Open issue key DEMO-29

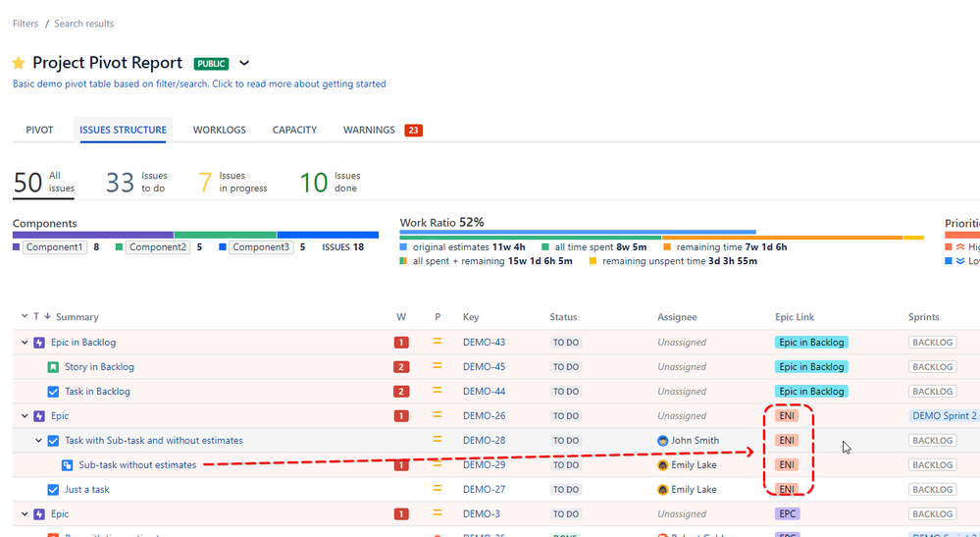click(x=485, y=465)
